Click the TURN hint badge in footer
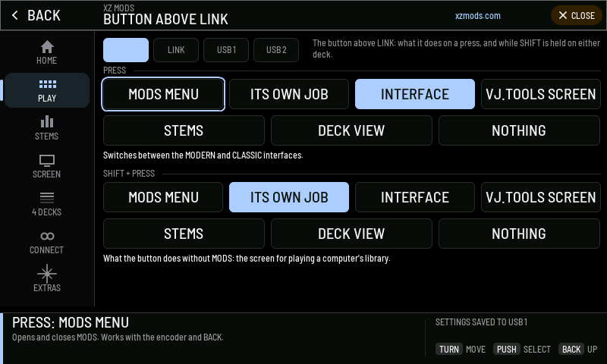This screenshot has height=364, width=607. [449, 350]
